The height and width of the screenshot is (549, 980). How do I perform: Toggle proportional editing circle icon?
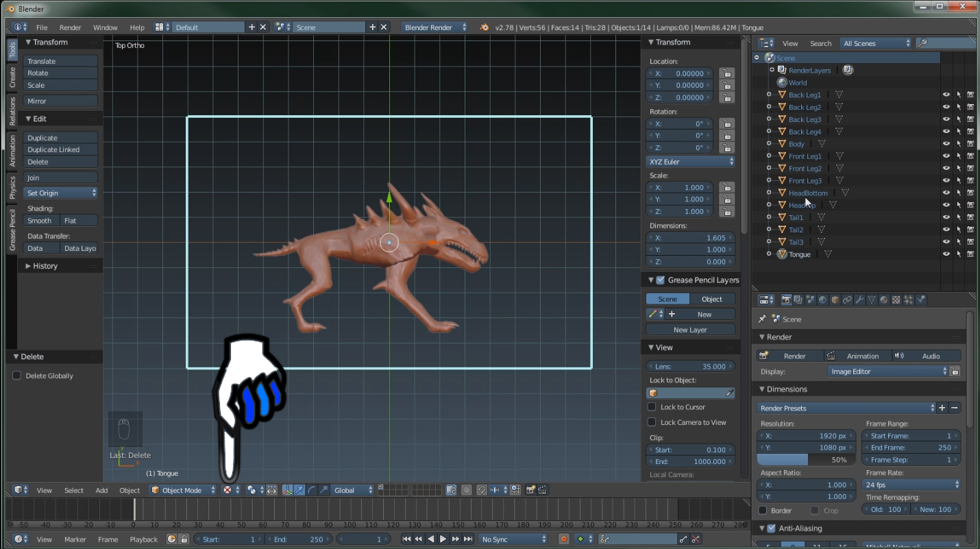[466, 490]
